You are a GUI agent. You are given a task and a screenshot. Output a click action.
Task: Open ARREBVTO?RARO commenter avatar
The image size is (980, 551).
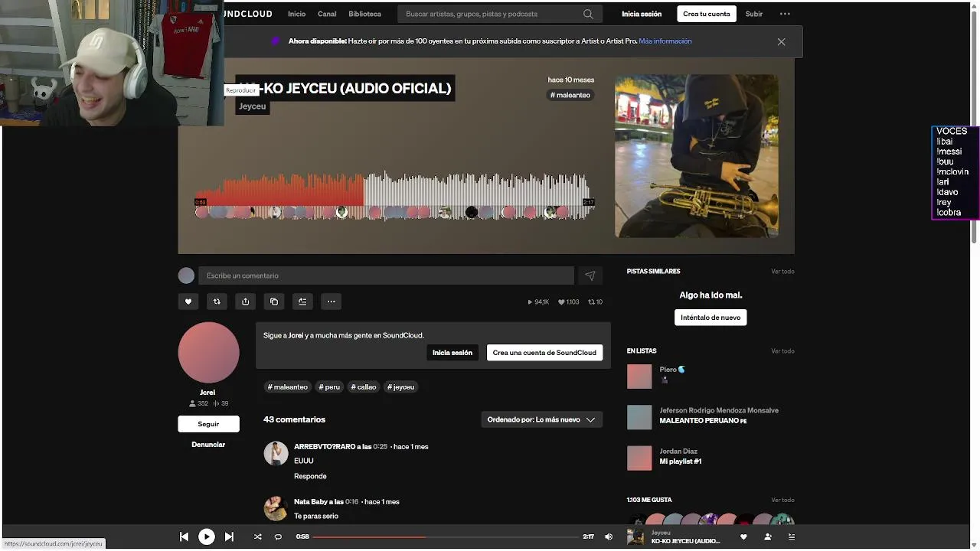pos(276,453)
